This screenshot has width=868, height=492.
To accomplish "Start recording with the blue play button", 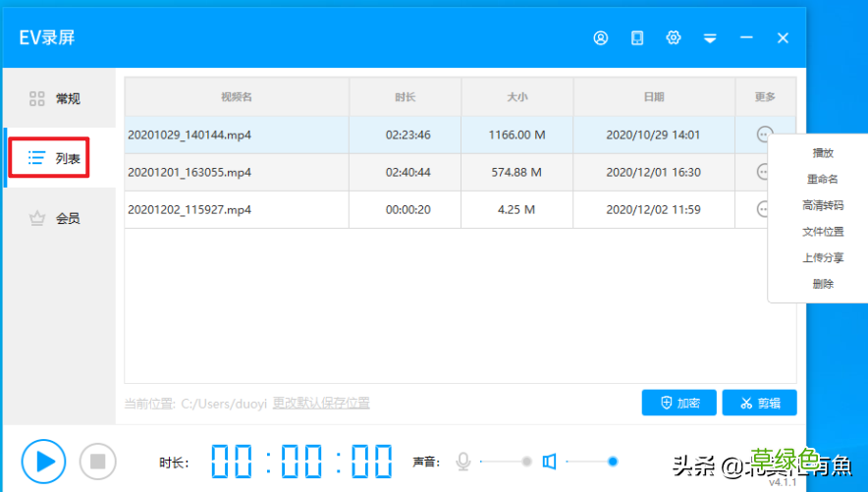I will point(44,461).
